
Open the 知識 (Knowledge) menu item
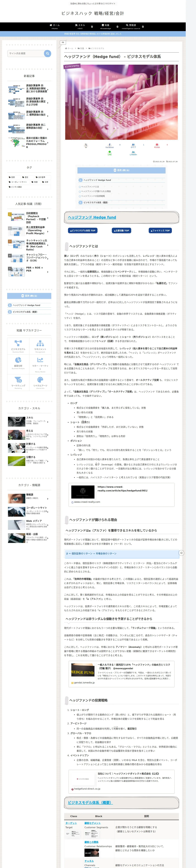point(106,27)
